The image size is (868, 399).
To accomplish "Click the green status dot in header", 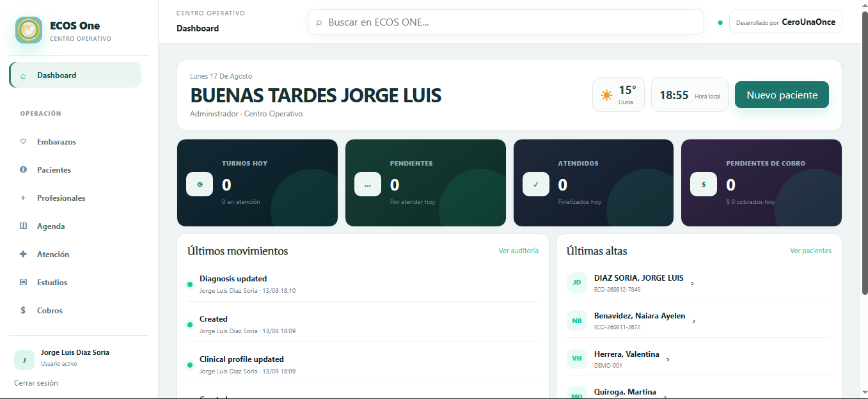I will 720,22.
